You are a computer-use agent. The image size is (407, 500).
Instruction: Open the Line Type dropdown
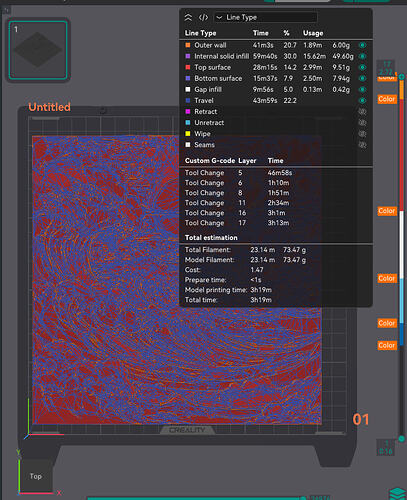click(x=265, y=17)
